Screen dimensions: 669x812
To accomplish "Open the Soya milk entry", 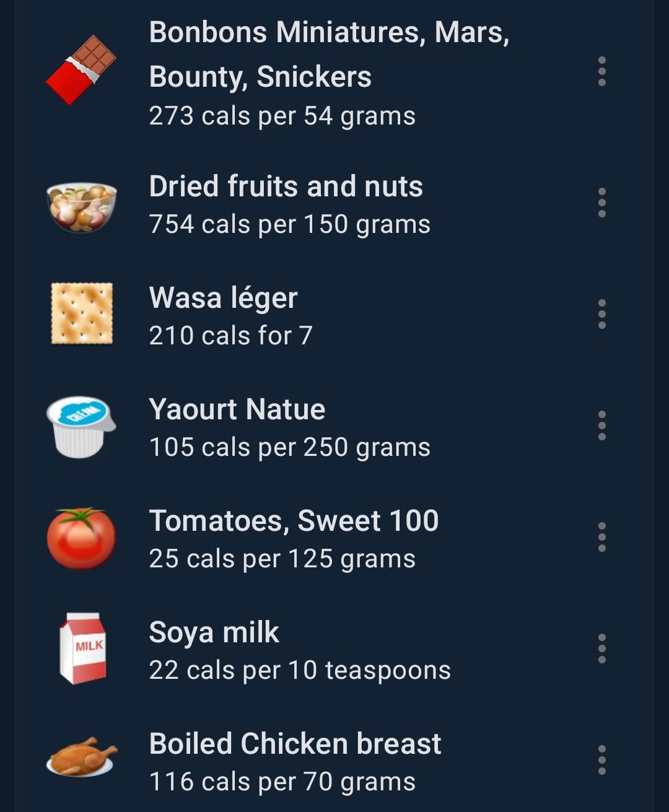I will click(x=334, y=650).
